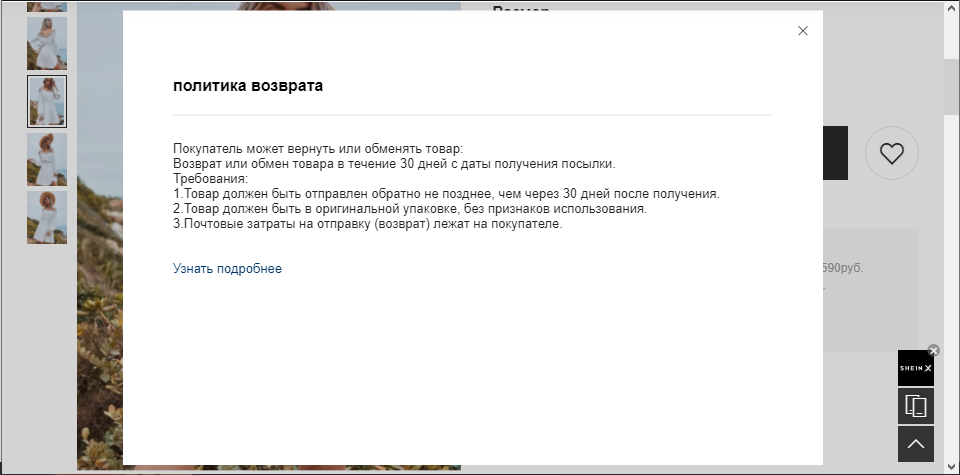Open the 'Узнать подробнее' link
This screenshot has width=960, height=475.
pos(227,269)
